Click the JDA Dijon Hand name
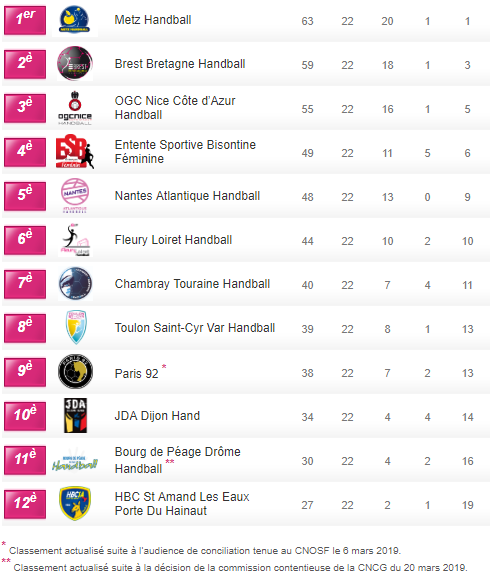Screen dimensions: 494x574 pos(157,416)
